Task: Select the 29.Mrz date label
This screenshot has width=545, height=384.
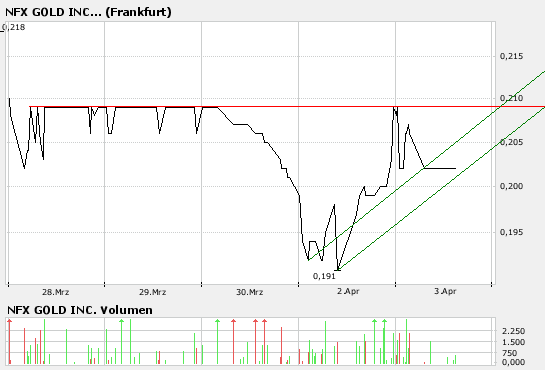Action: [153, 292]
